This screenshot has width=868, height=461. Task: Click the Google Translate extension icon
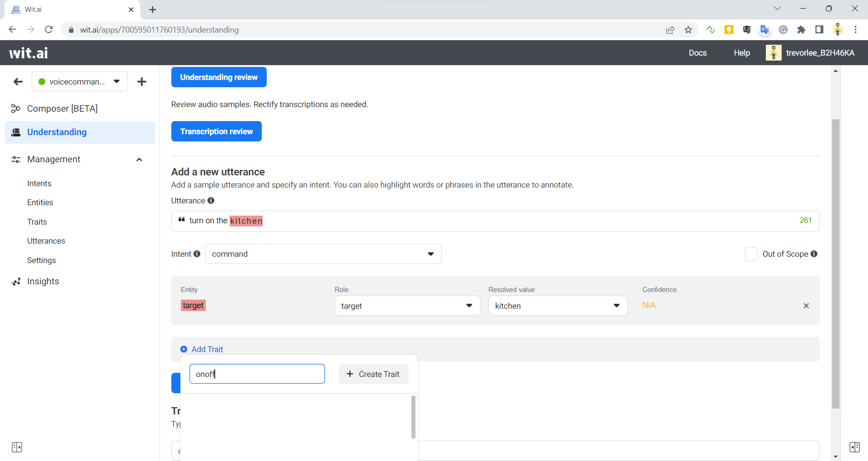[x=764, y=30]
